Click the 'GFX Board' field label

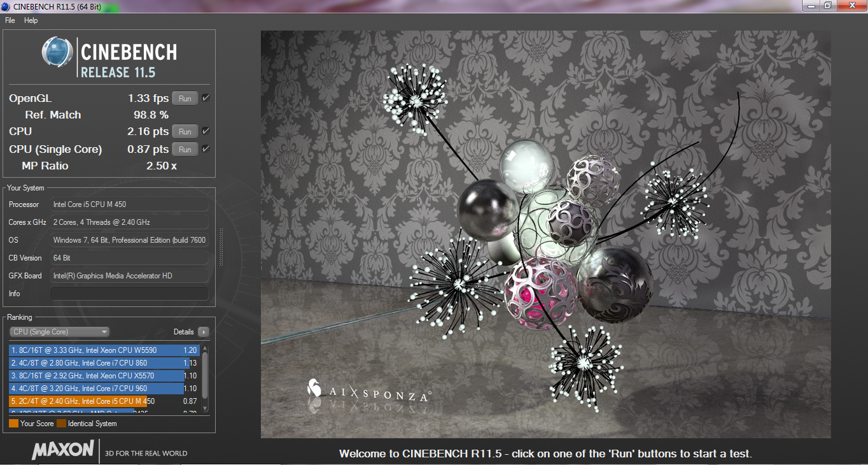coord(25,276)
